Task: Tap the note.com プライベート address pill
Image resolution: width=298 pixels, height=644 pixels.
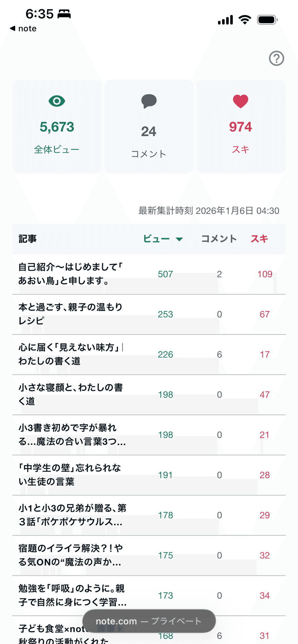Action: point(149,621)
